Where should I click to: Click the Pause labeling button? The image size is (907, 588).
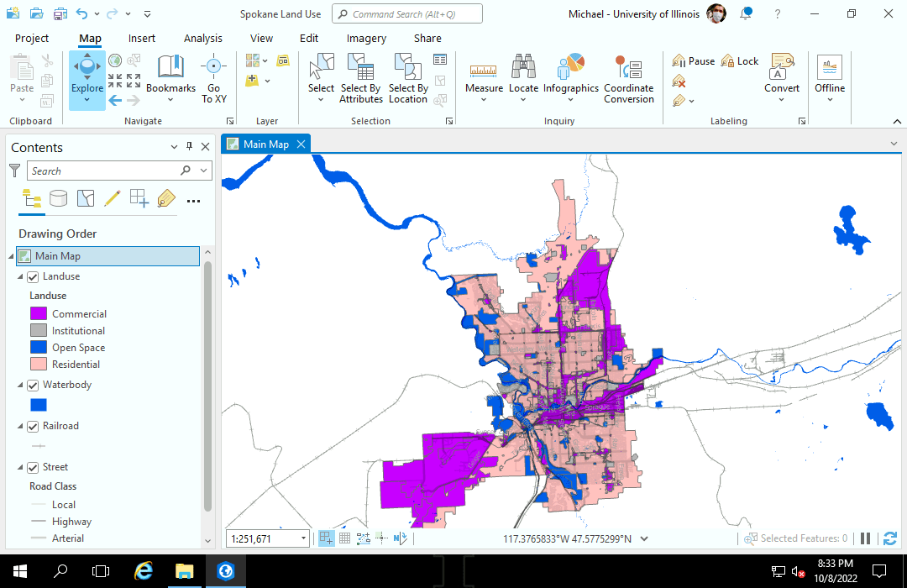click(693, 60)
